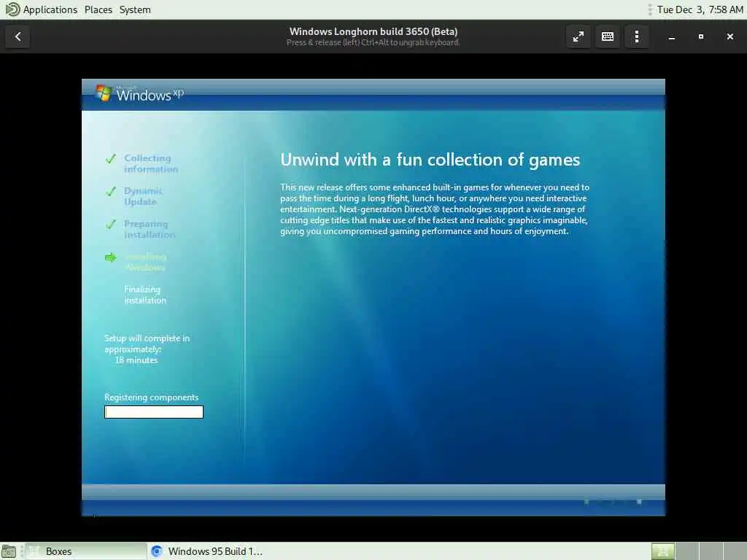Image resolution: width=747 pixels, height=560 pixels.
Task: Click the panel logo icon beside Applications
Action: pyautogui.click(x=12, y=9)
